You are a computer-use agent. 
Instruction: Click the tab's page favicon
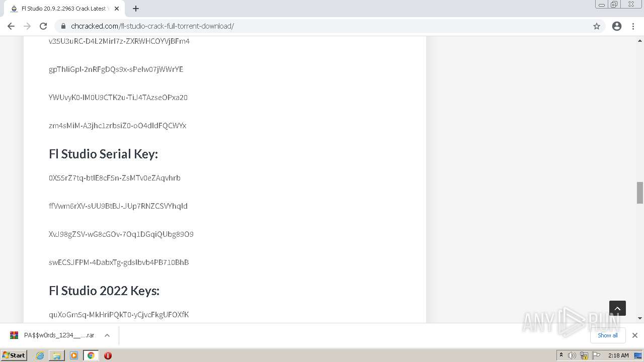coord(14,9)
